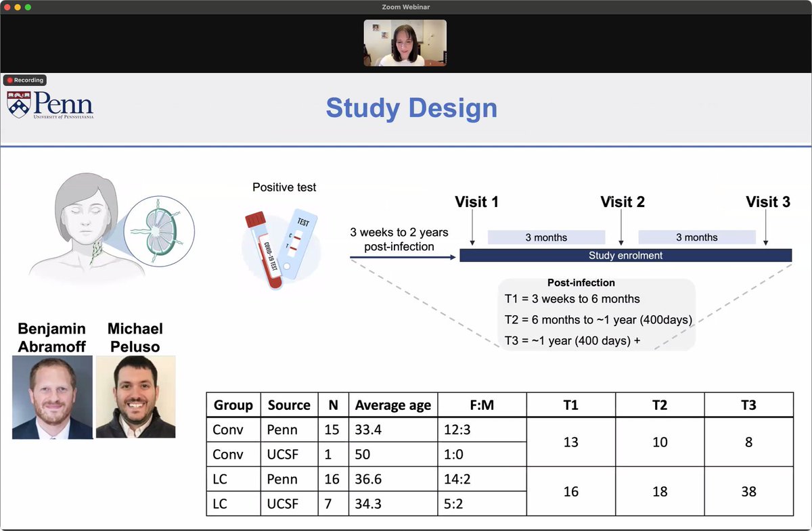
Task: Click the Conv T1 value 13
Action: 571,442
